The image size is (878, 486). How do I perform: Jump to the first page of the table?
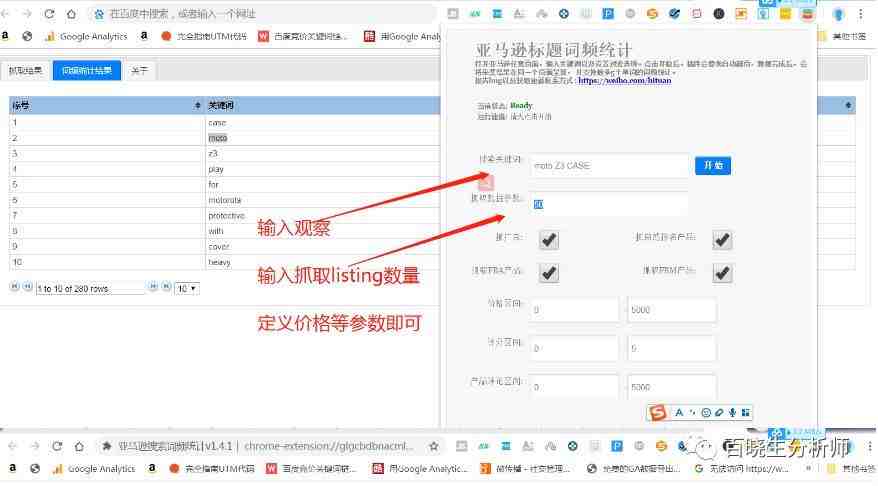pos(14,286)
